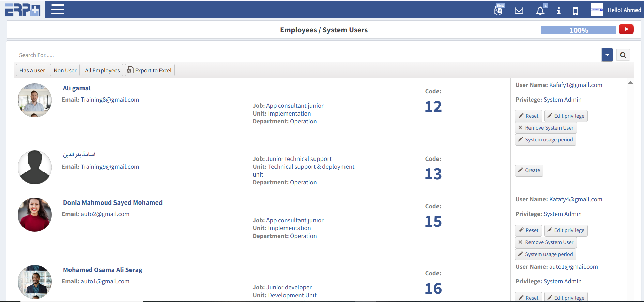Click the mobile phone icon
This screenshot has width=644, height=302.
(x=575, y=11)
